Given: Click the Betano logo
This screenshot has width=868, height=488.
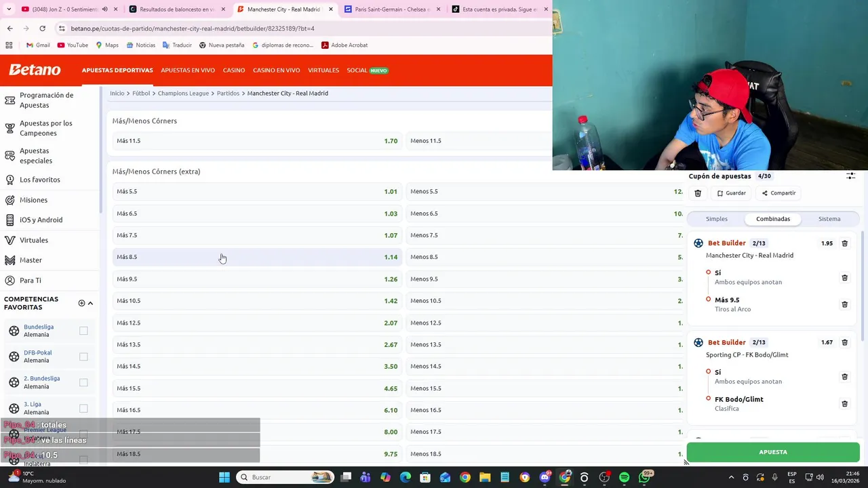Looking at the screenshot, I should [35, 70].
